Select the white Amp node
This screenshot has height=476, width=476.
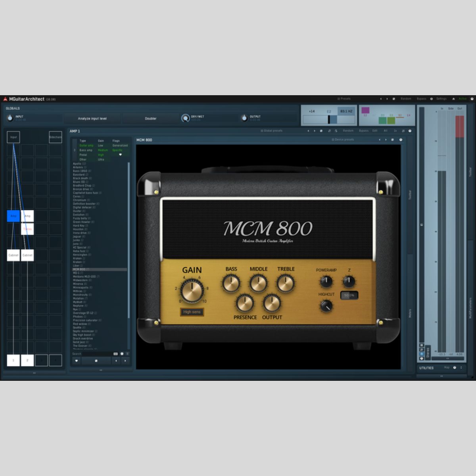coord(27,216)
